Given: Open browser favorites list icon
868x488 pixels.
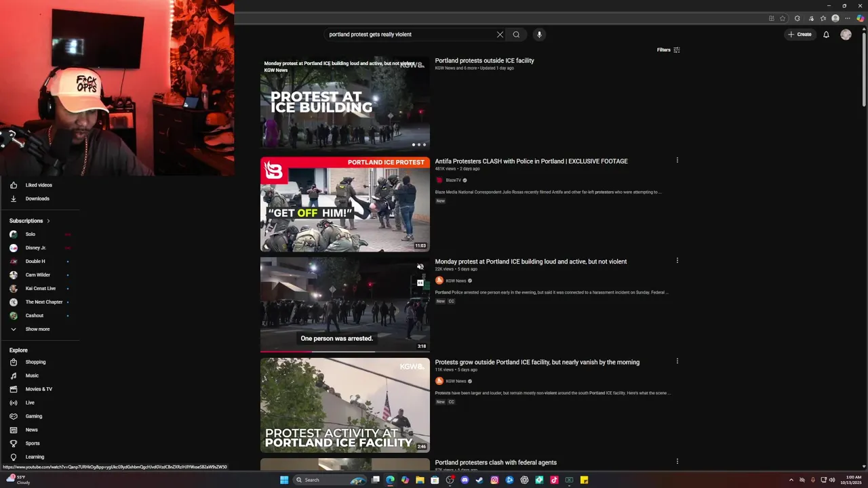Looking at the screenshot, I should [823, 18].
